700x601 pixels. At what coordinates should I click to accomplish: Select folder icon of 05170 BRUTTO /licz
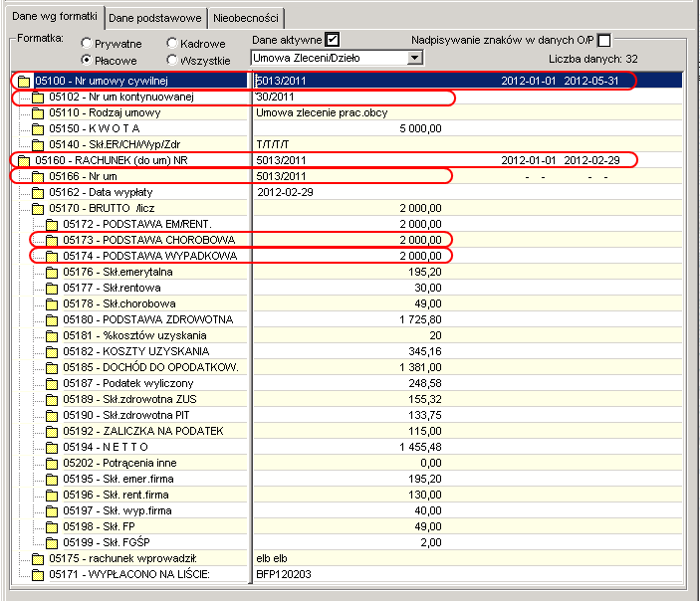click(38, 208)
